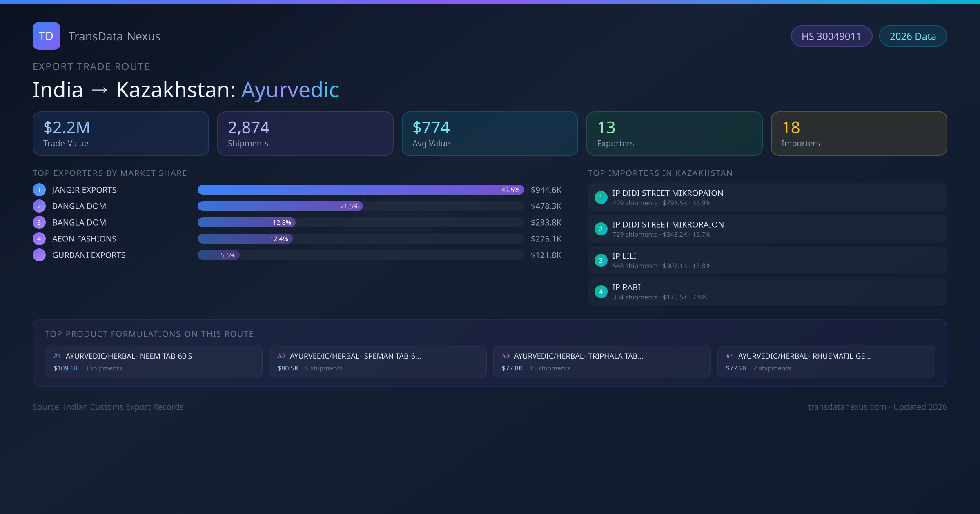This screenshot has height=514, width=980.
Task: Click rank 4 badge next to Aeon Fashions
Action: pos(39,239)
